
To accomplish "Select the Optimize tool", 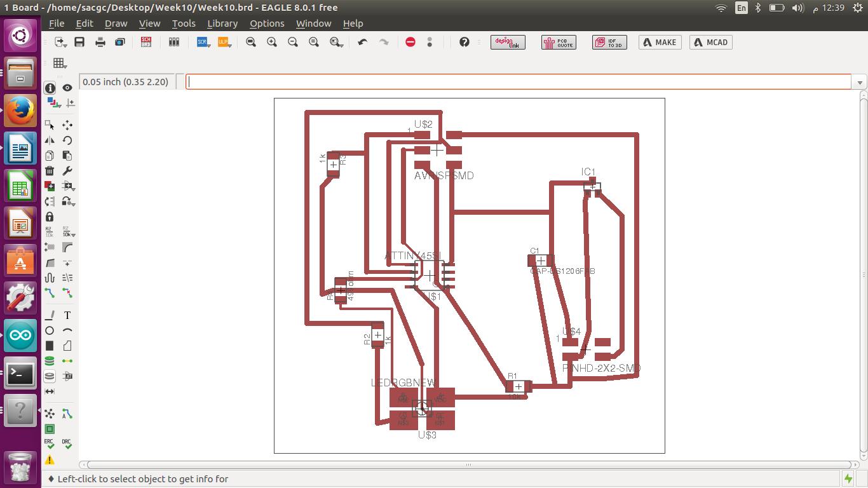I will [67, 262].
